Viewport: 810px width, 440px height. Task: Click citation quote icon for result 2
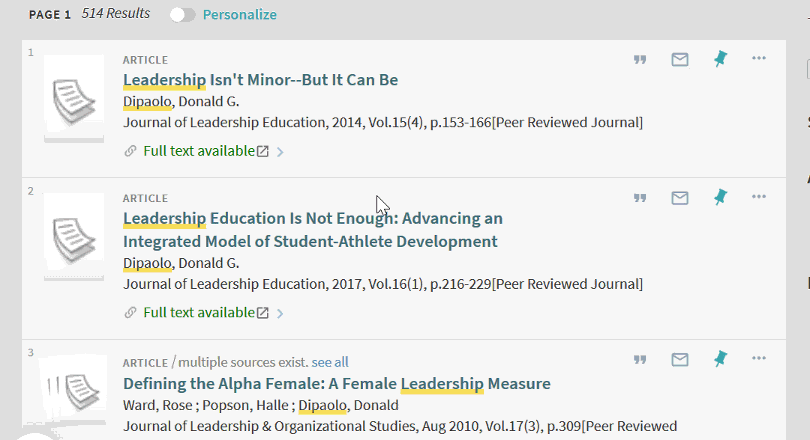pyautogui.click(x=640, y=198)
